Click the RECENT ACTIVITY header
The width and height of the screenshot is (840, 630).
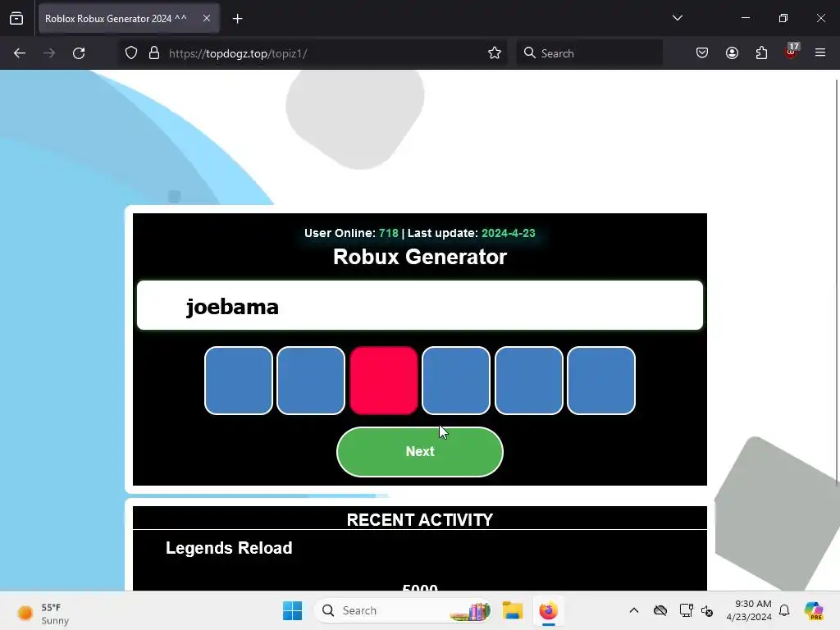[x=420, y=520]
